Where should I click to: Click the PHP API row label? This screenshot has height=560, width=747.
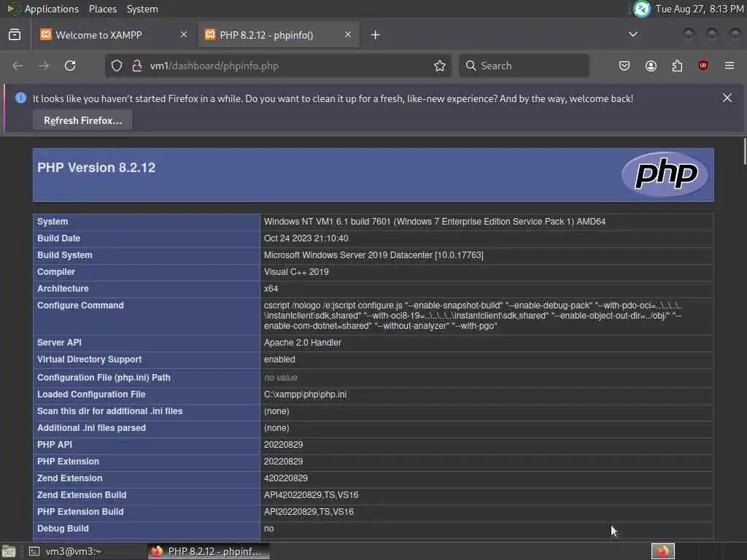[54, 445]
